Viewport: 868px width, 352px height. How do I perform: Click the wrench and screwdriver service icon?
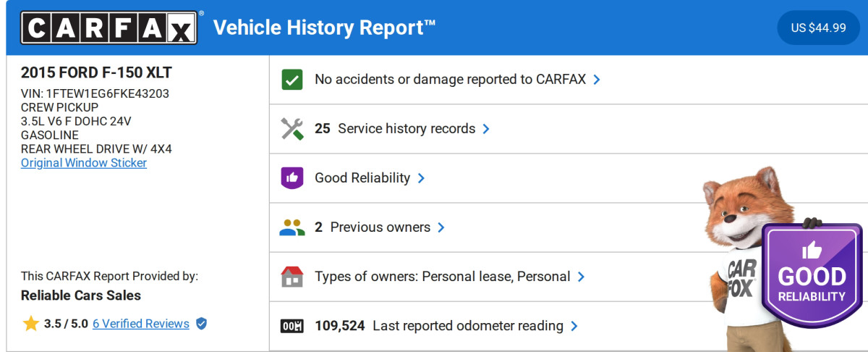(292, 129)
